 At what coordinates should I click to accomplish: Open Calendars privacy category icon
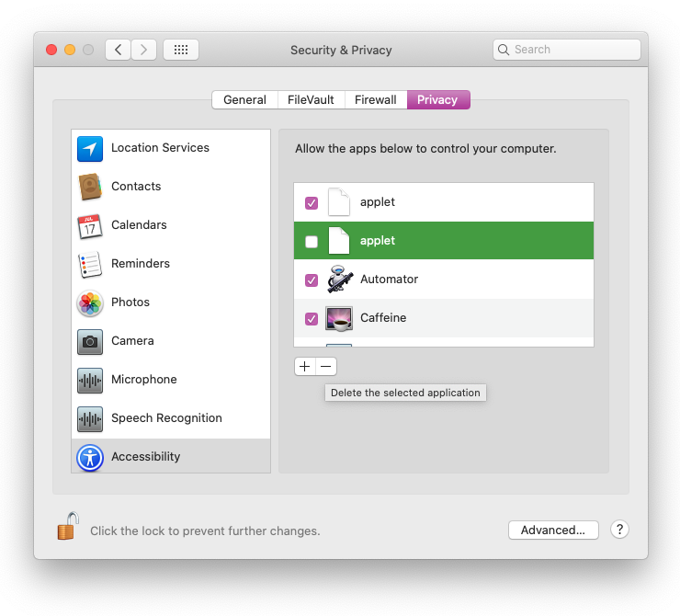(90, 225)
